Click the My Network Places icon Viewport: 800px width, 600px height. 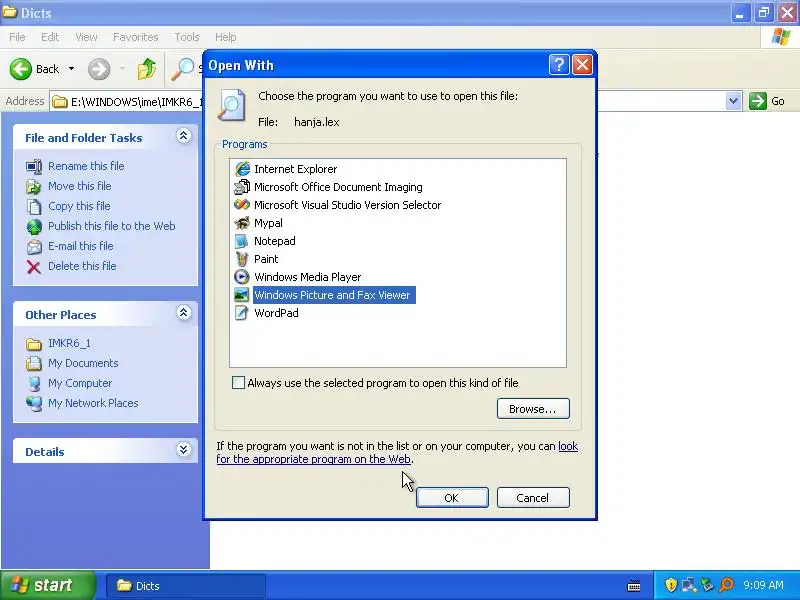pos(34,404)
